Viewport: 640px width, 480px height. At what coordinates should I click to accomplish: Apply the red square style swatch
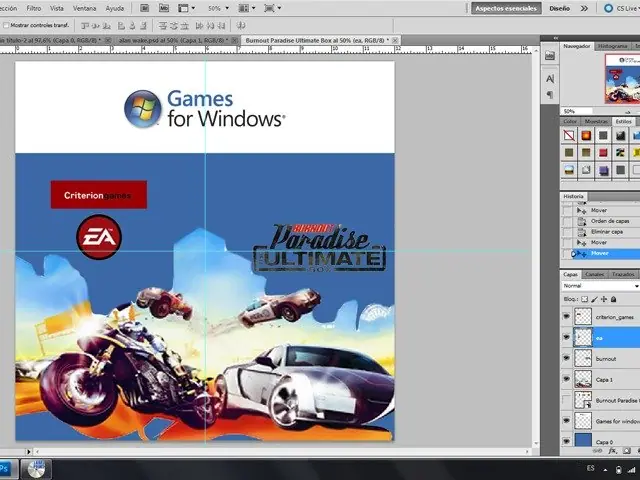point(603,153)
